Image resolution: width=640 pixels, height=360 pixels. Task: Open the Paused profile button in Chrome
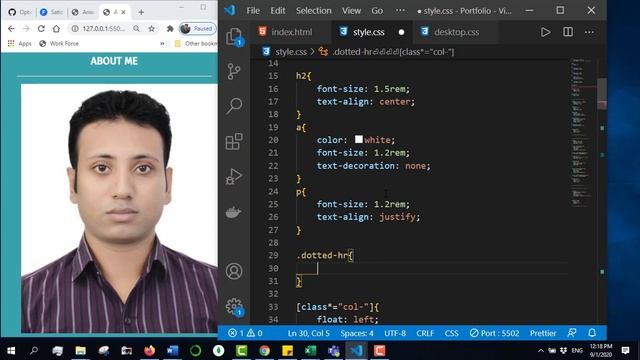point(198,29)
